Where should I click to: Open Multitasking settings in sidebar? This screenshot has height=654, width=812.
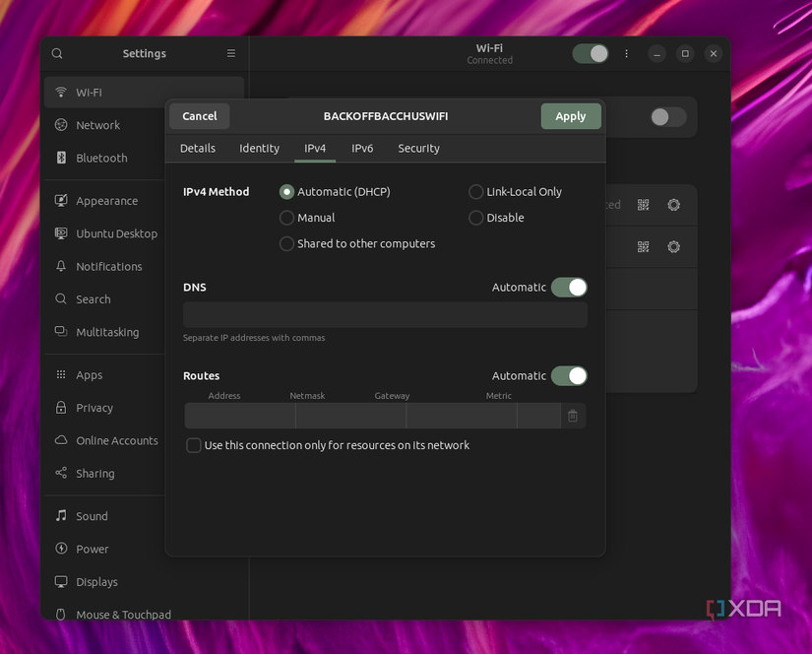(x=107, y=332)
